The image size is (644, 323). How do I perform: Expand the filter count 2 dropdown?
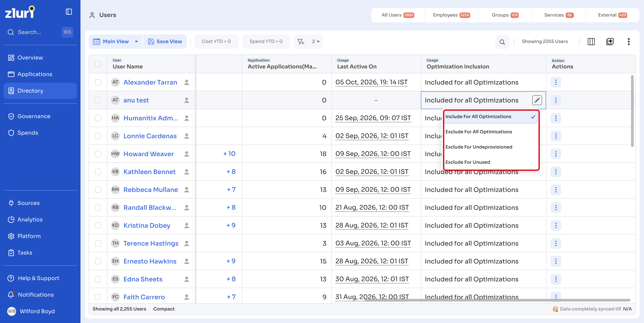coord(316,42)
